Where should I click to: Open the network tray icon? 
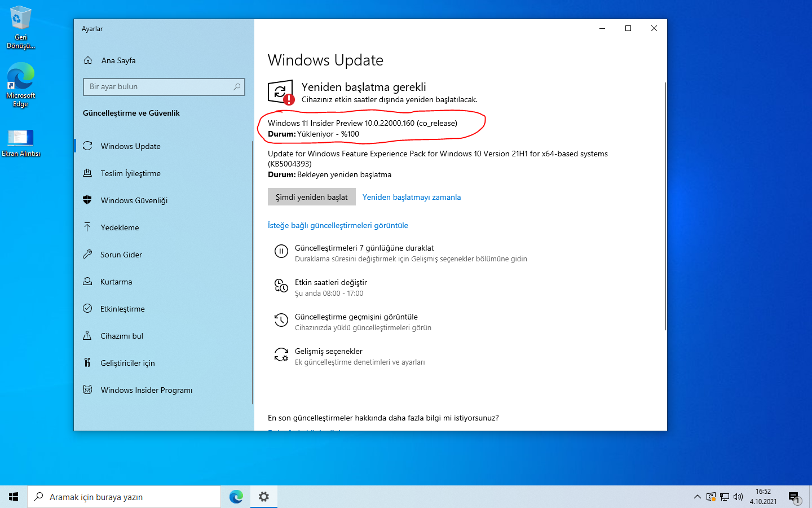[x=725, y=497]
